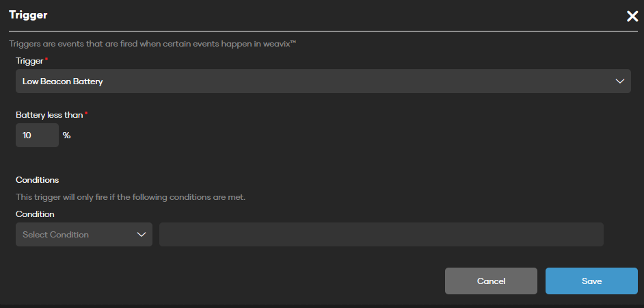Screen dimensions: 644x308
Task: Click the Condition label above Select Condition
Action: [x=35, y=214]
